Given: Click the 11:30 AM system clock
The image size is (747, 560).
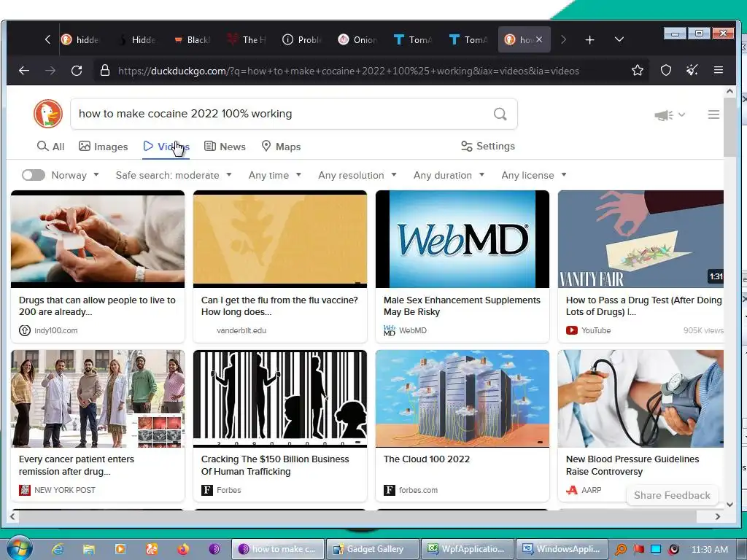Looking at the screenshot, I should [709, 549].
